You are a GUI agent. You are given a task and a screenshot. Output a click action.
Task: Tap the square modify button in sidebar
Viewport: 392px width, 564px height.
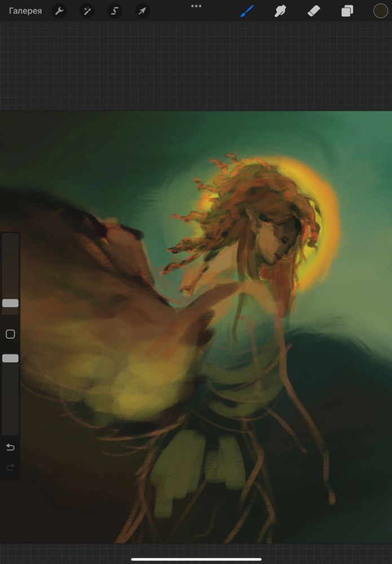coord(10,334)
